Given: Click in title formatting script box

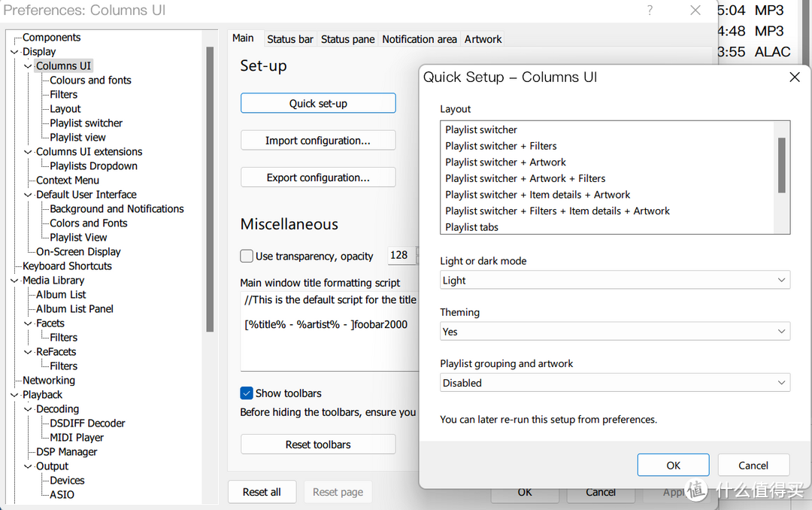Looking at the screenshot, I should 330,331.
